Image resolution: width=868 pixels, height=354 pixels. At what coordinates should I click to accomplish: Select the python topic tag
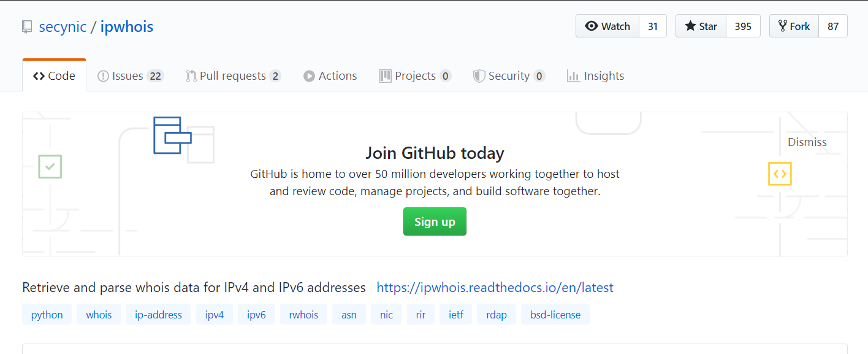(47, 315)
